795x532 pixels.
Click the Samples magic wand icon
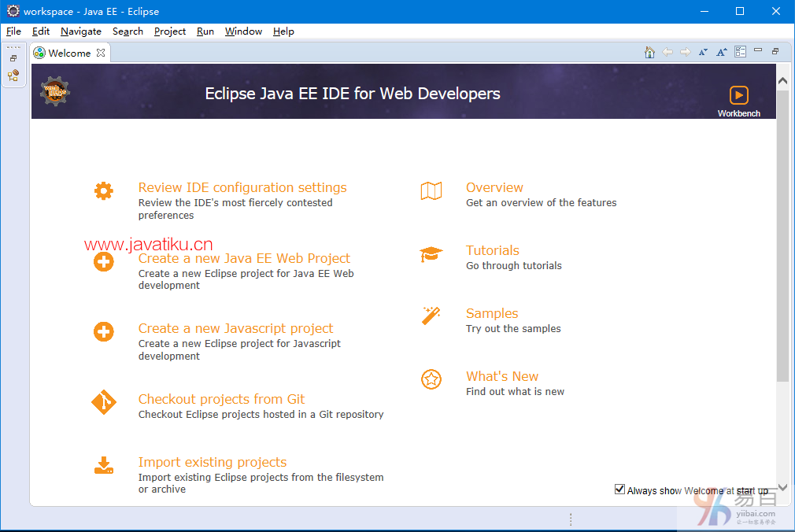(431, 316)
